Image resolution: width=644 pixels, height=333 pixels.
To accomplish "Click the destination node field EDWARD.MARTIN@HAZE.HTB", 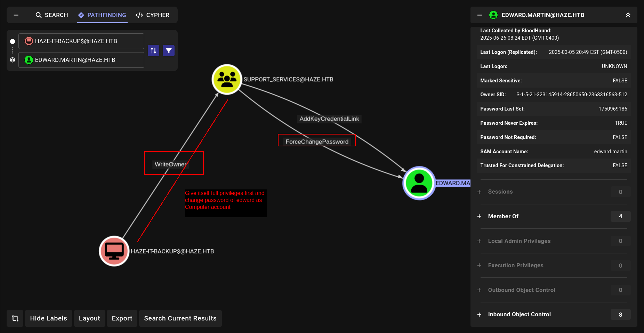I will 81,60.
